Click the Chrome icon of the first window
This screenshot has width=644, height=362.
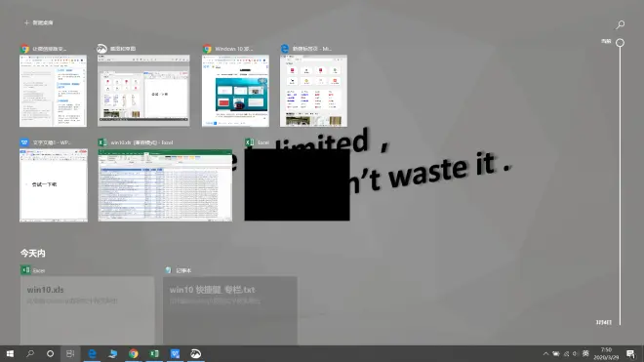click(x=24, y=49)
